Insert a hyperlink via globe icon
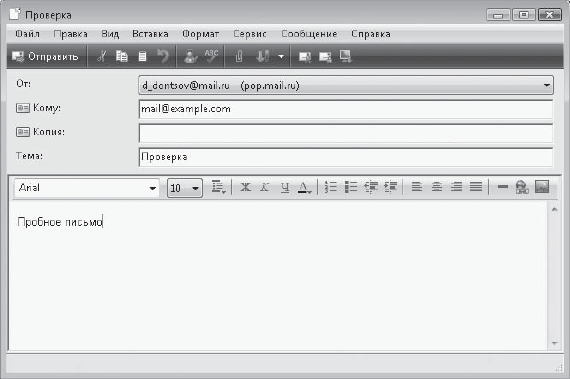 point(522,187)
